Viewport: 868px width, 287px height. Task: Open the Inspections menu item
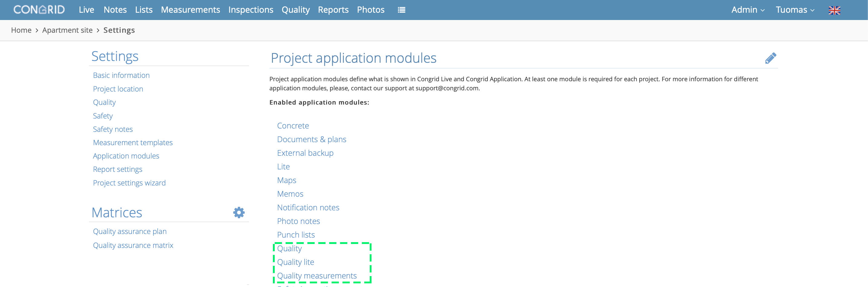[251, 10]
